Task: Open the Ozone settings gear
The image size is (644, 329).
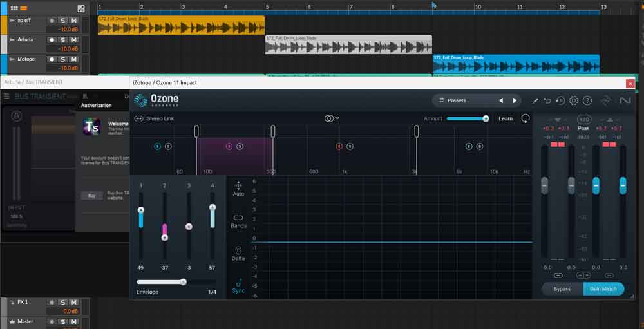Action: (574, 100)
